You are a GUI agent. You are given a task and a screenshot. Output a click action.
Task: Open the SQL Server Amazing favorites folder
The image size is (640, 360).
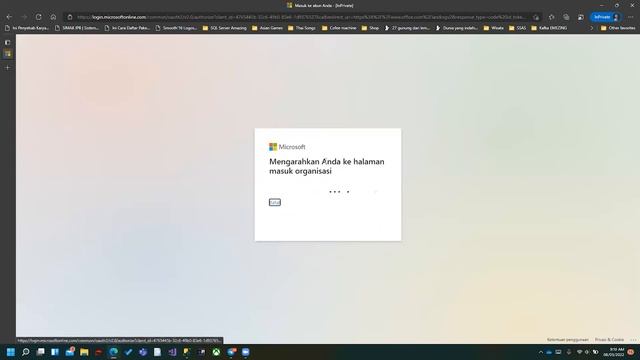224,28
